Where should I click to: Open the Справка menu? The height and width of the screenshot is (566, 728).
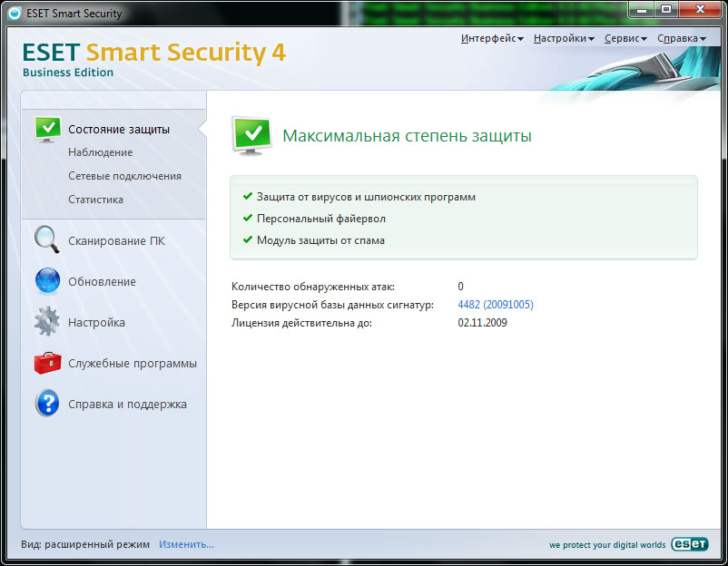[680, 39]
